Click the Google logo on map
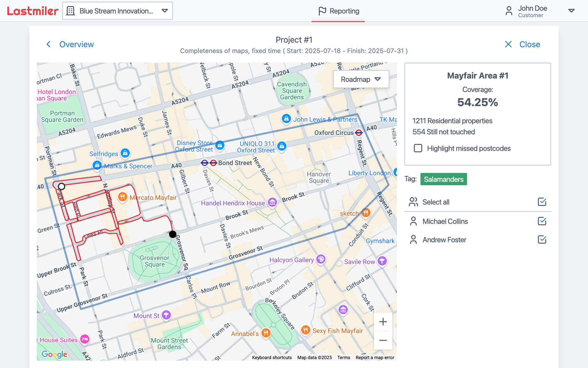Image resolution: width=588 pixels, height=368 pixels. [x=55, y=355]
